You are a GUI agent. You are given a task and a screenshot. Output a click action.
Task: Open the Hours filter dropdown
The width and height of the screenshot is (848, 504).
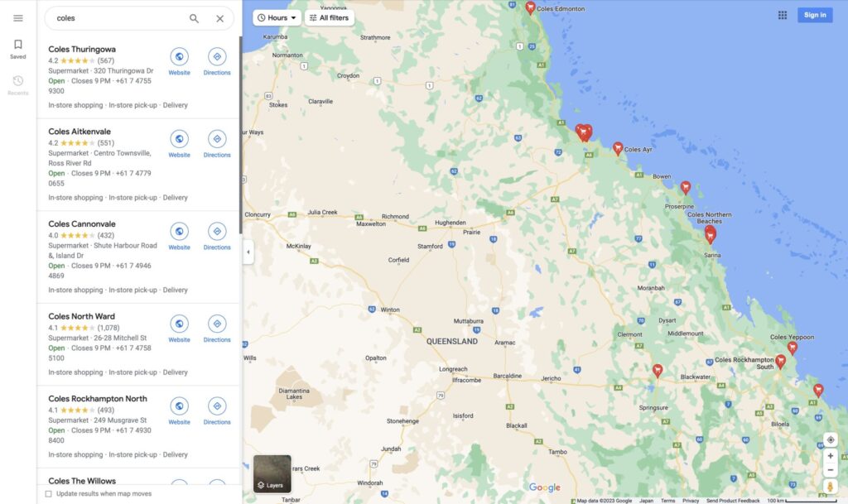click(277, 18)
